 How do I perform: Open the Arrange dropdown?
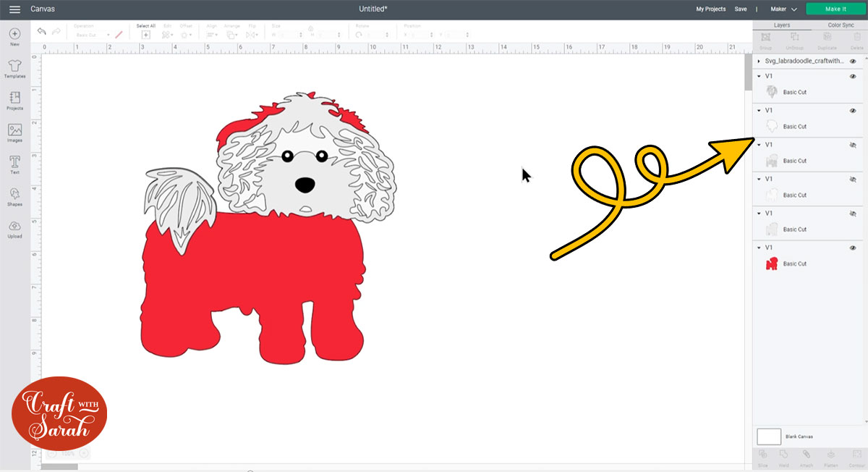point(232,34)
